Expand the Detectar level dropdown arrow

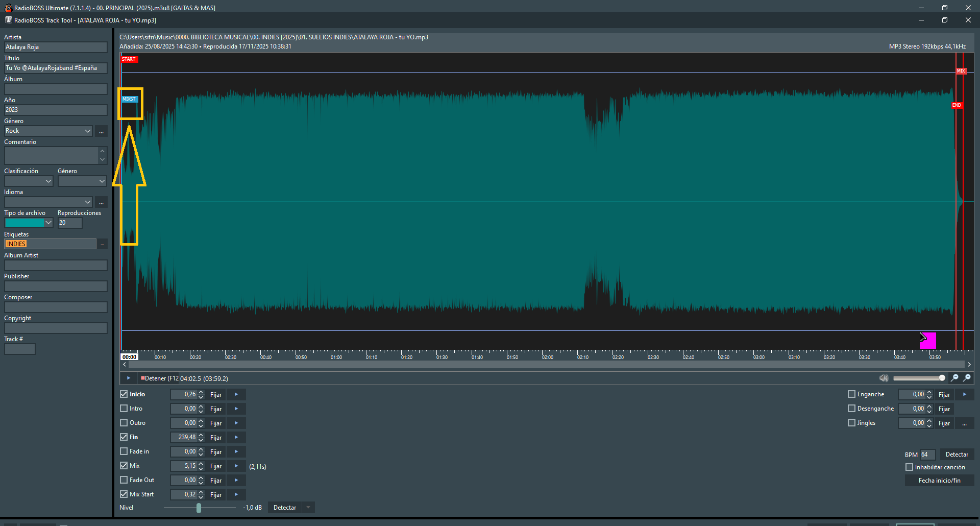click(x=308, y=508)
